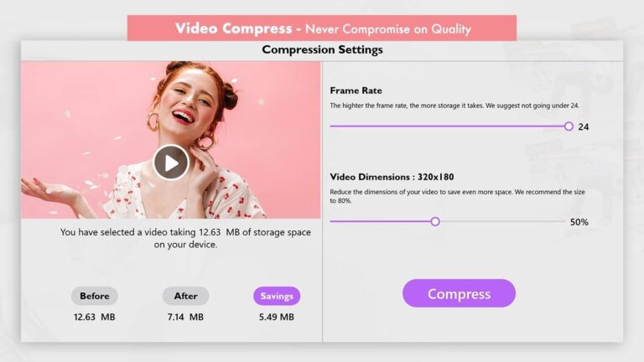644x362 pixels.
Task: Select the purple Savings pill
Action: 277,296
